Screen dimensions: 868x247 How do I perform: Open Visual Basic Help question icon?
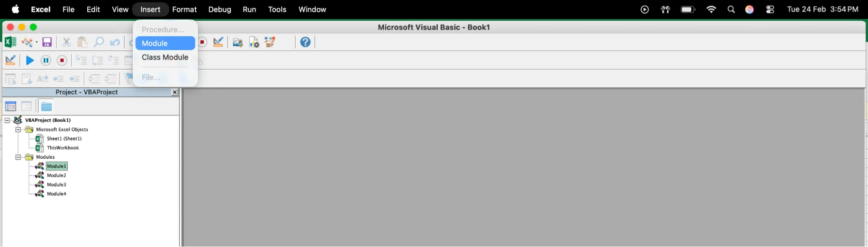point(305,42)
